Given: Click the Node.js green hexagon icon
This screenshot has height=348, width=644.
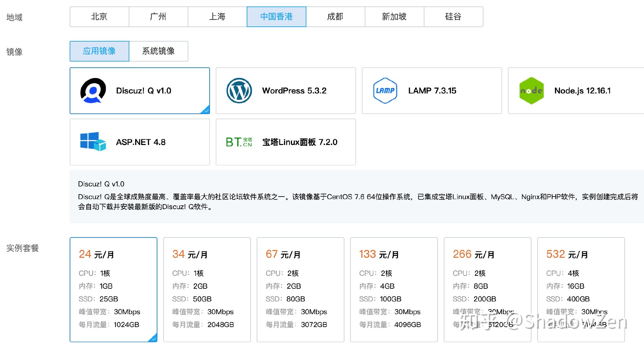Looking at the screenshot, I should pos(531,91).
